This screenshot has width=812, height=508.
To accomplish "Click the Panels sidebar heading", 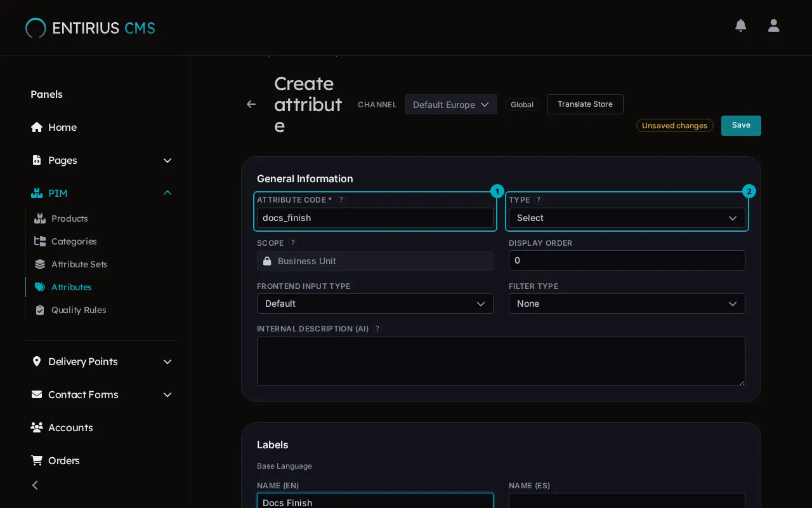I will [x=46, y=94].
